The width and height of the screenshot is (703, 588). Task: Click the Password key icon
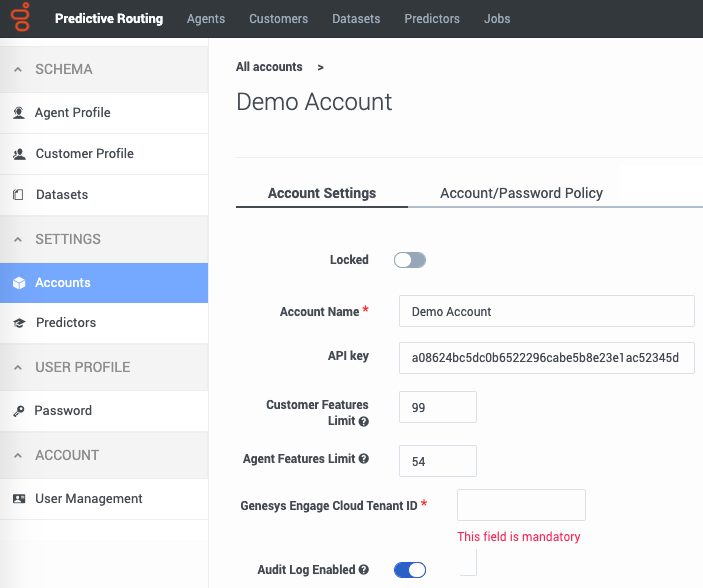[18, 411]
